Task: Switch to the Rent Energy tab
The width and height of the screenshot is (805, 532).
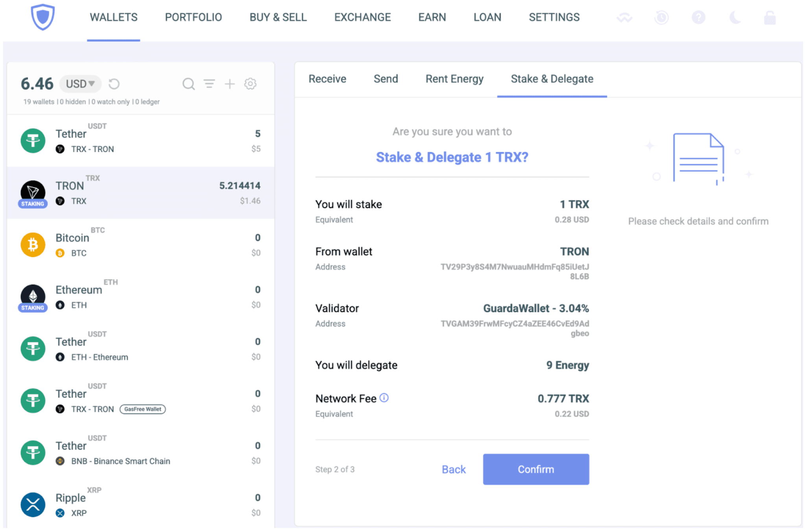Action: (454, 79)
